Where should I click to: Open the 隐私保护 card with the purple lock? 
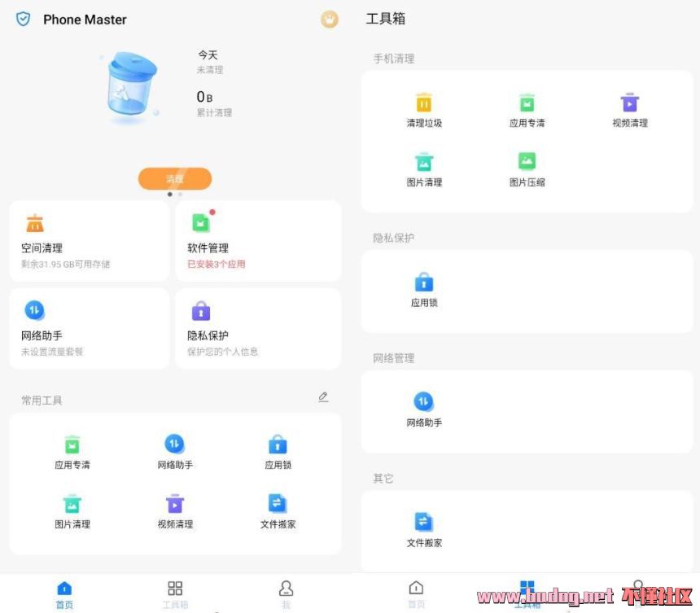pyautogui.click(x=257, y=328)
